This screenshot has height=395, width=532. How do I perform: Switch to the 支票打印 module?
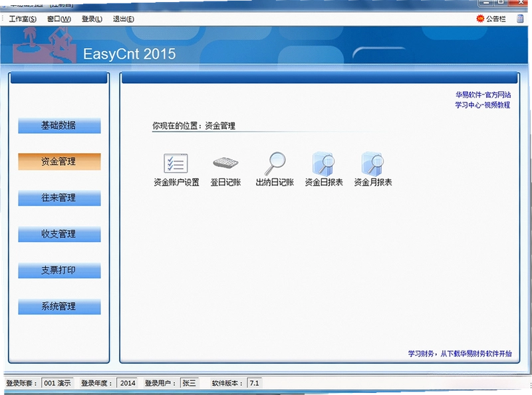point(59,271)
